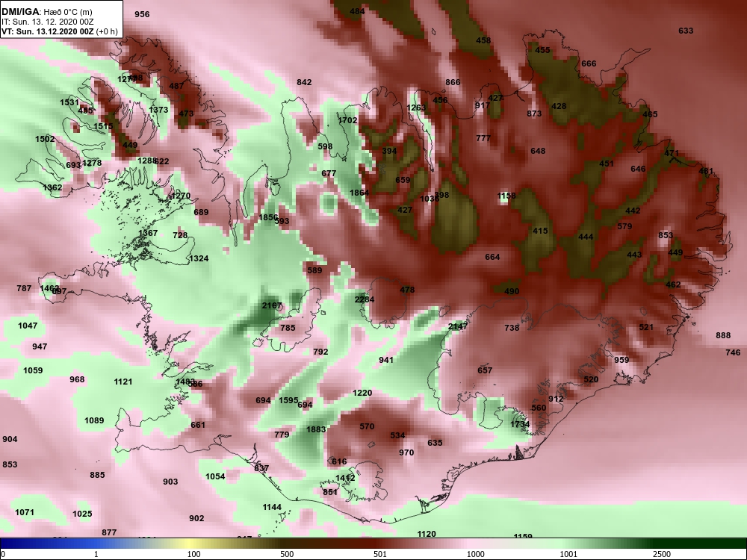Click the 'VT: Sun. 13.12.2020 00Z (+0 h)' line
The width and height of the screenshot is (747, 560).
(x=59, y=31)
